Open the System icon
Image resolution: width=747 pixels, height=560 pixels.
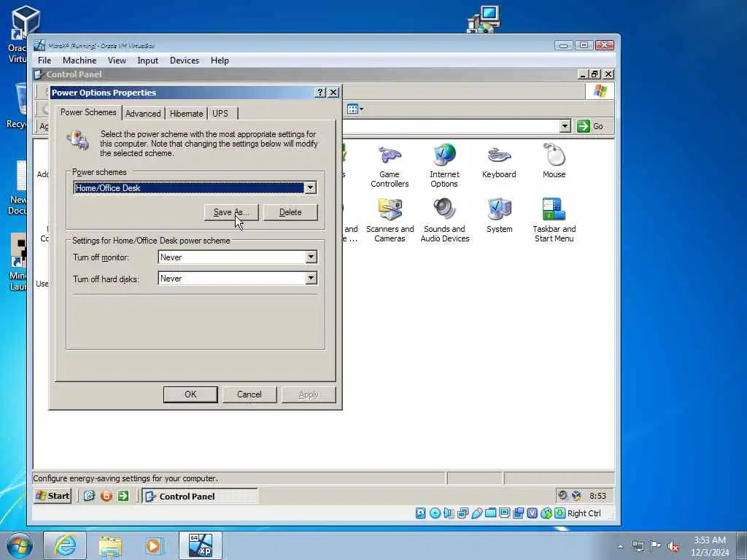499,216
